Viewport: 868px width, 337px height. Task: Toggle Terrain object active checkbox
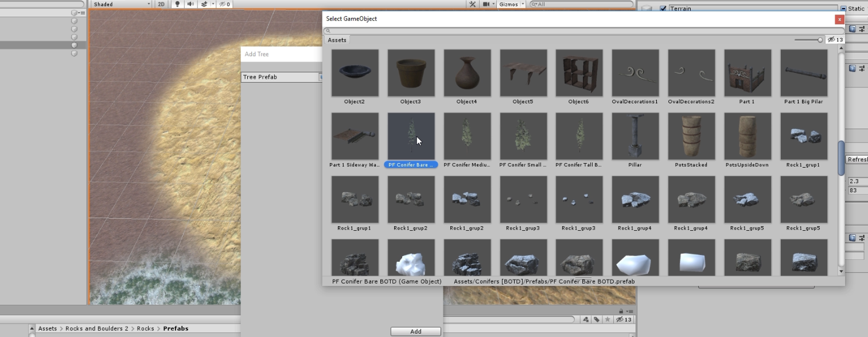pos(664,9)
